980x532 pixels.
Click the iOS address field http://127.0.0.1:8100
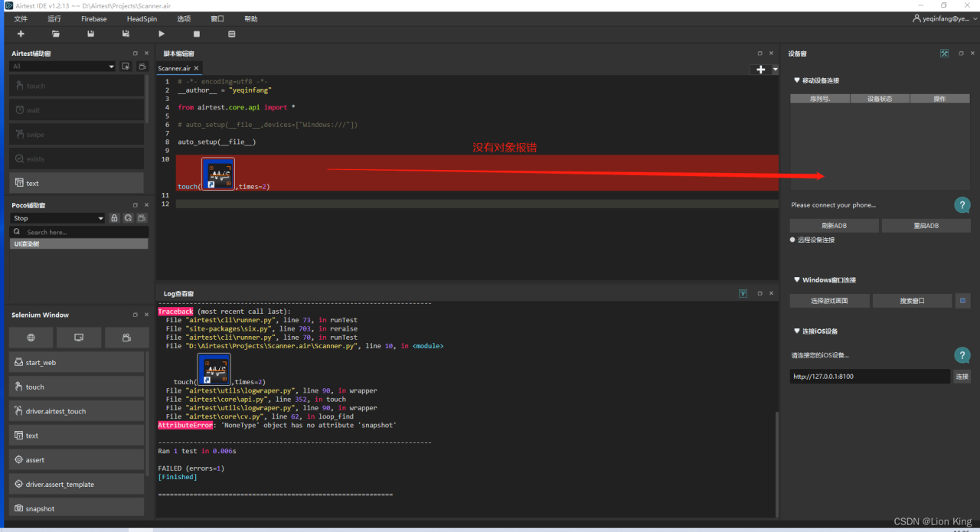pyautogui.click(x=870, y=377)
